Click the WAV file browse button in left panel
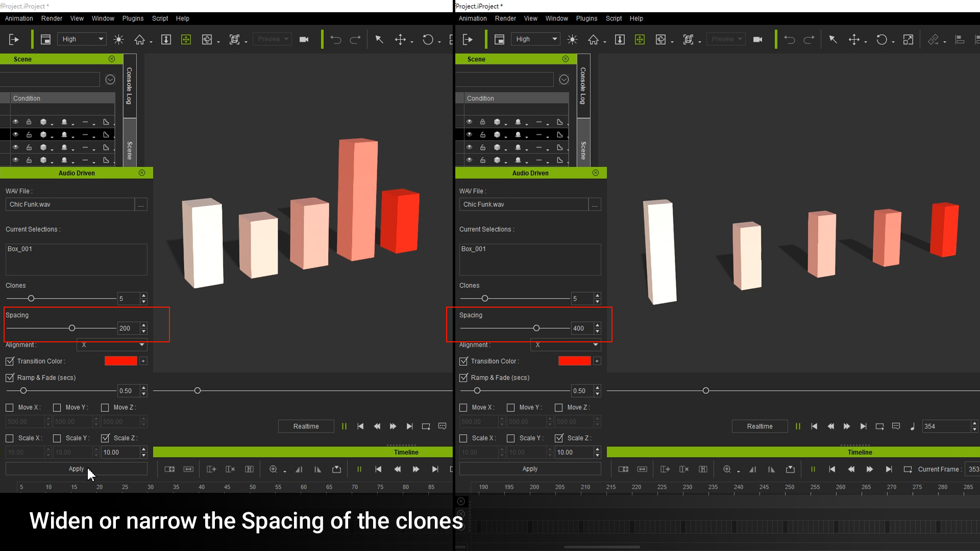The height and width of the screenshot is (551, 980). pos(141,205)
